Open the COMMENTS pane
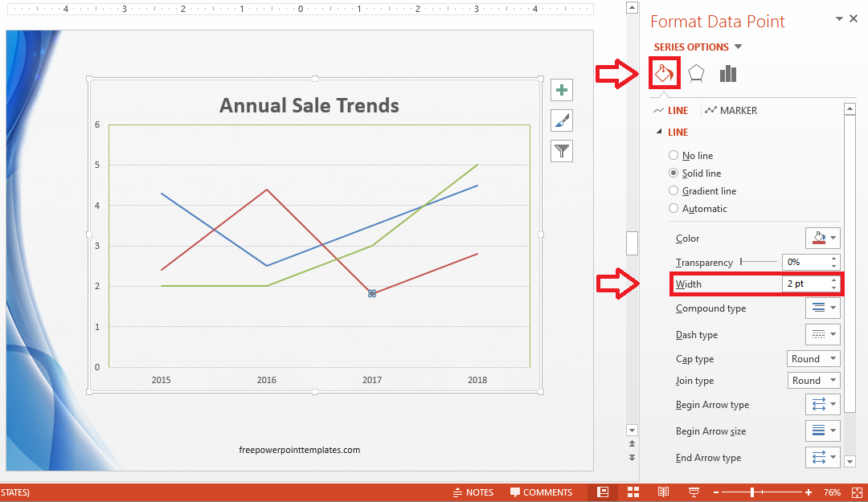 [541, 492]
